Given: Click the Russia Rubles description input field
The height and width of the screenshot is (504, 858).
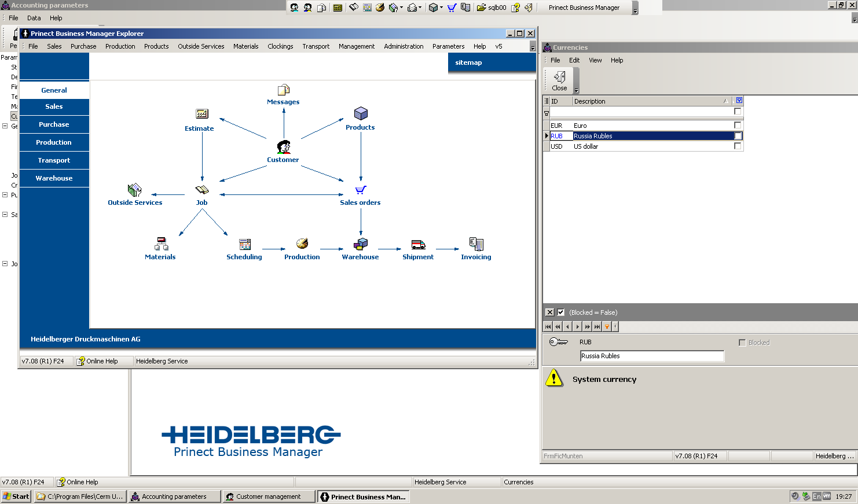Looking at the screenshot, I should (x=652, y=356).
